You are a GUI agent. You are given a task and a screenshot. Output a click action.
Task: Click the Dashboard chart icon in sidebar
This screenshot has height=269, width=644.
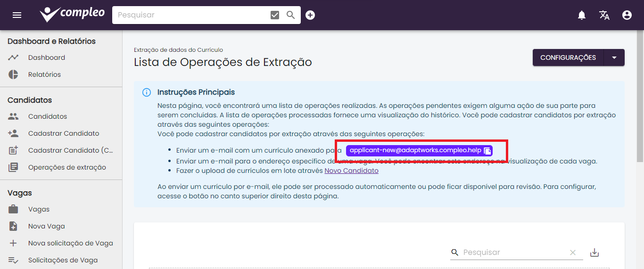pos(13,57)
